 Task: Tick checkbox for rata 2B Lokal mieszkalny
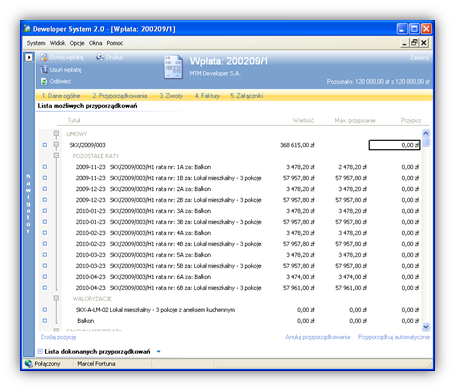(45, 200)
